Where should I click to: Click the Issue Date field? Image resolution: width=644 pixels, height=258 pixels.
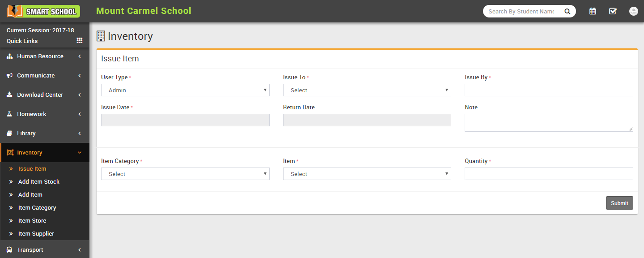185,120
